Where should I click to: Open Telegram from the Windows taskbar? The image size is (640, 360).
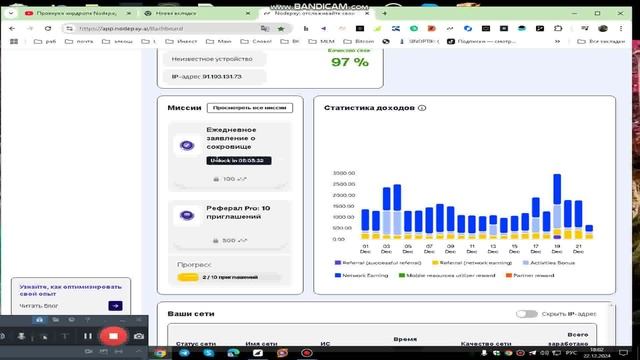click(x=184, y=353)
